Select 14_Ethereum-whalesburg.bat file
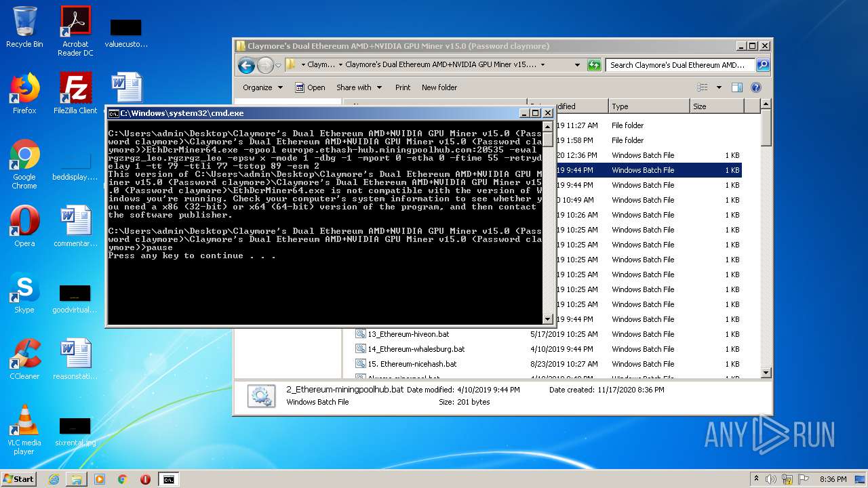Viewport: 868px width, 488px height. [x=417, y=349]
